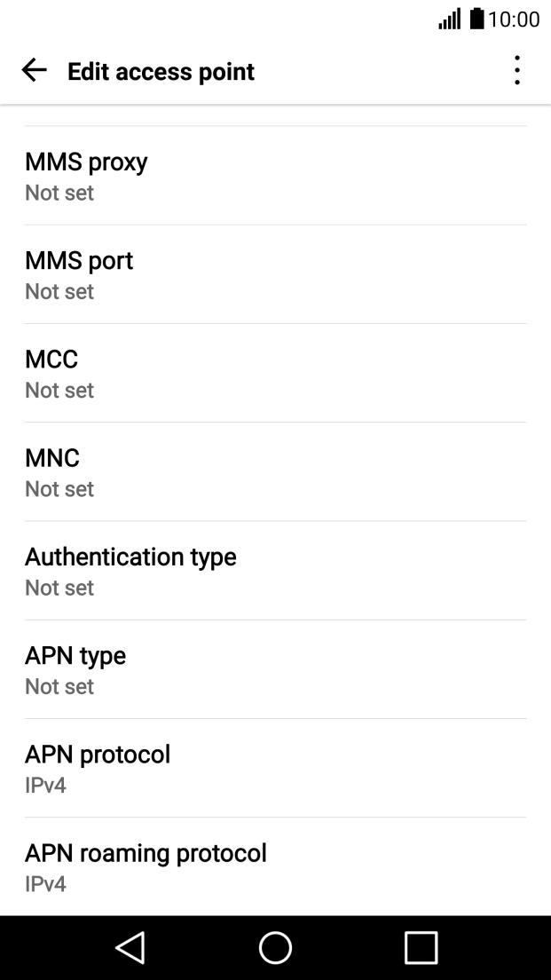Open the three-dot overflow menu
551x980 pixels.
(x=516, y=71)
